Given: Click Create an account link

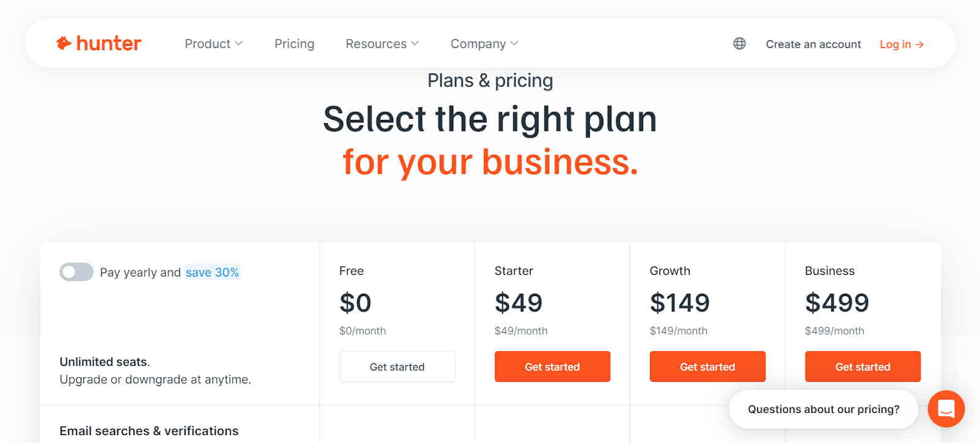Looking at the screenshot, I should pos(813,44).
